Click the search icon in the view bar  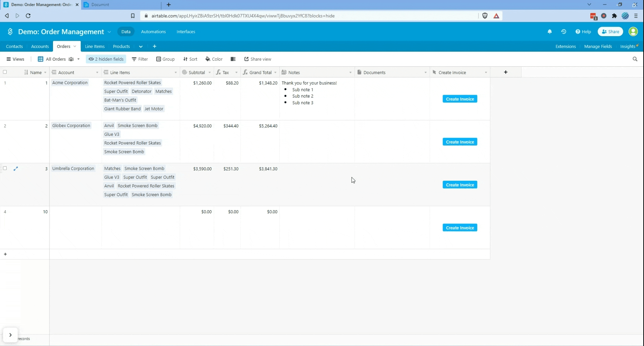coord(635,59)
